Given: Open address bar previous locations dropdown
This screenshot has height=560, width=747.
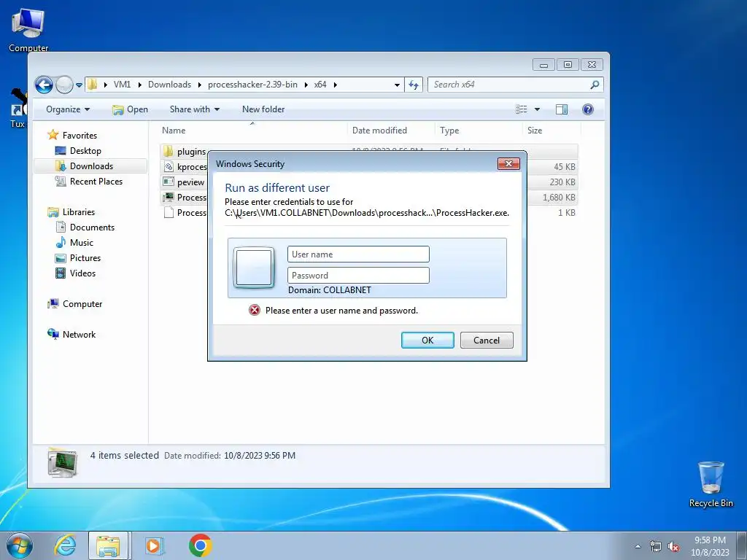Looking at the screenshot, I should tap(397, 85).
